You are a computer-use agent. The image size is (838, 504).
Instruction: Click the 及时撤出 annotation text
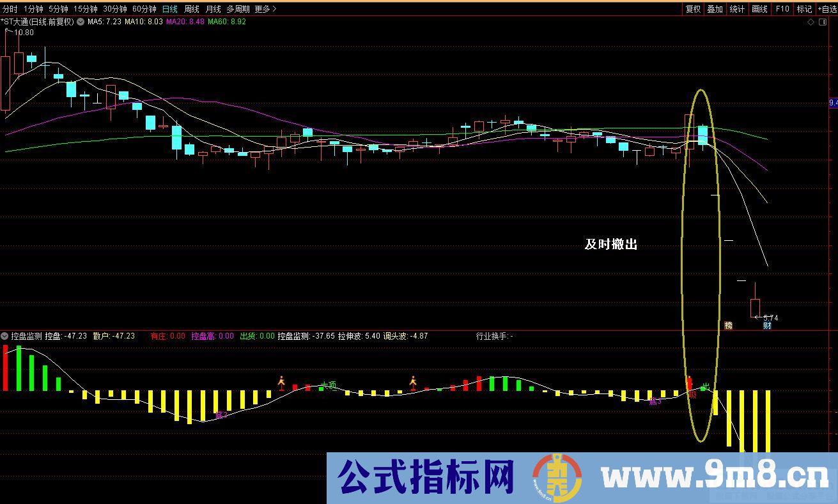[x=611, y=244]
